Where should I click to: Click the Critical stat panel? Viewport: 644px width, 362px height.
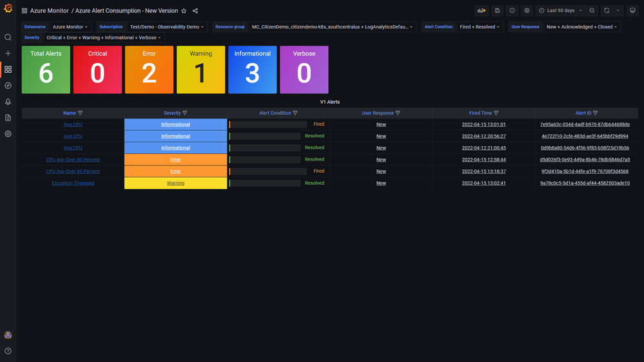(x=97, y=70)
